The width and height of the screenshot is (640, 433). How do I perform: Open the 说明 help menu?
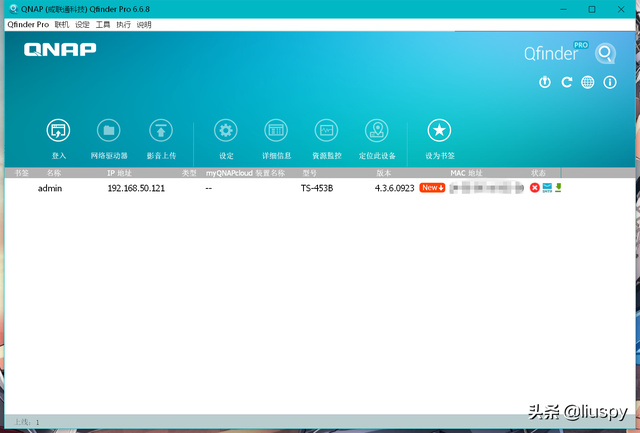(x=144, y=24)
